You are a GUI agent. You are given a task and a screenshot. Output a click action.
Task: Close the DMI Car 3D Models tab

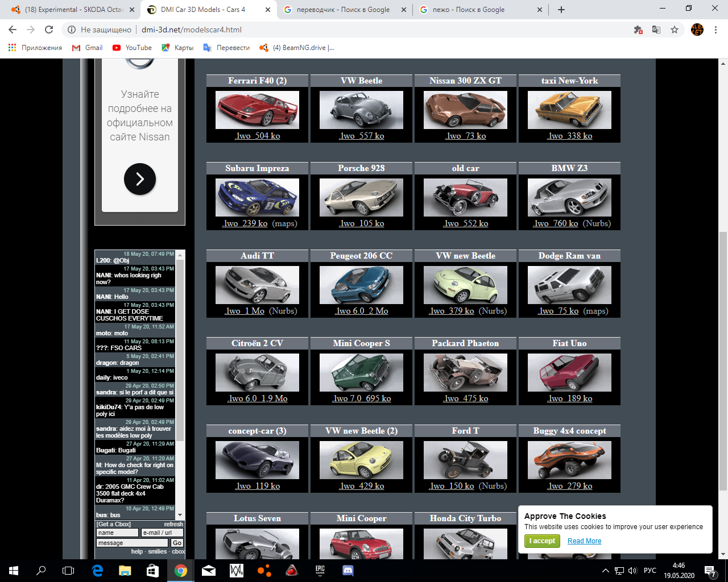[268, 10]
